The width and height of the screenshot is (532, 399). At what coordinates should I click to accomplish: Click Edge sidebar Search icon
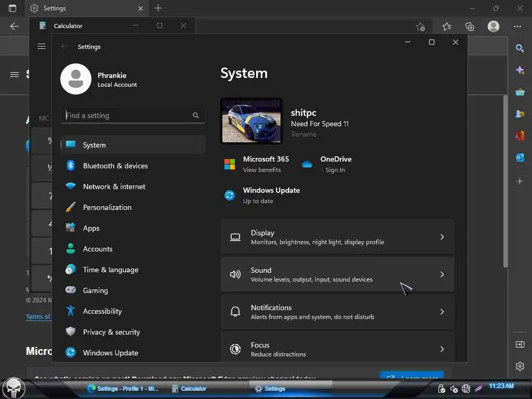click(x=520, y=48)
